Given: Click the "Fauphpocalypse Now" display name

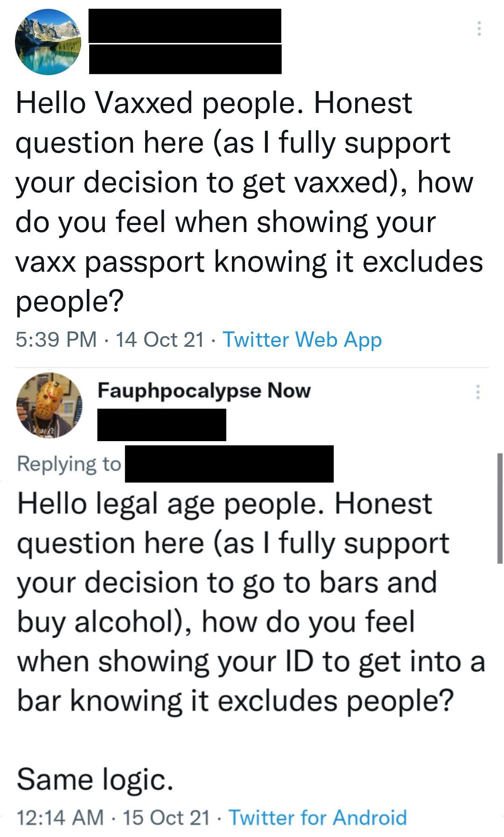Looking at the screenshot, I should 204,390.
